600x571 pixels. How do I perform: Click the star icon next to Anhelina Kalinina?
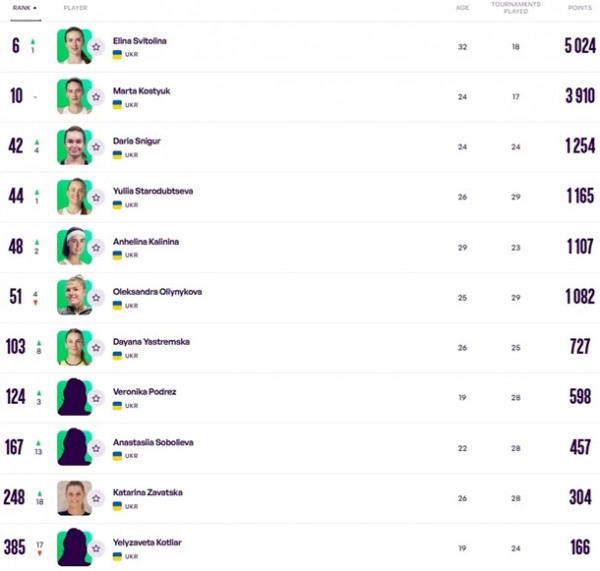point(96,248)
